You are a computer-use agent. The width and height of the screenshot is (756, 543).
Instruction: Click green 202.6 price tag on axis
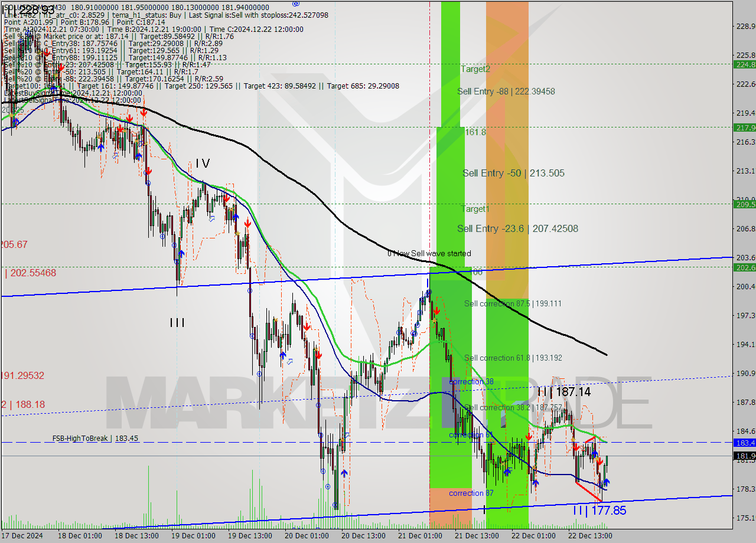(x=744, y=267)
